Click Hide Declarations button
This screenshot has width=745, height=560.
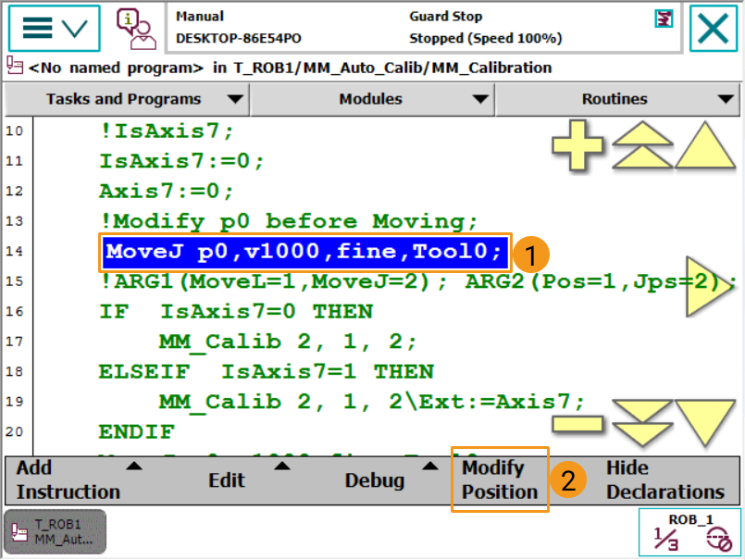tap(665, 480)
